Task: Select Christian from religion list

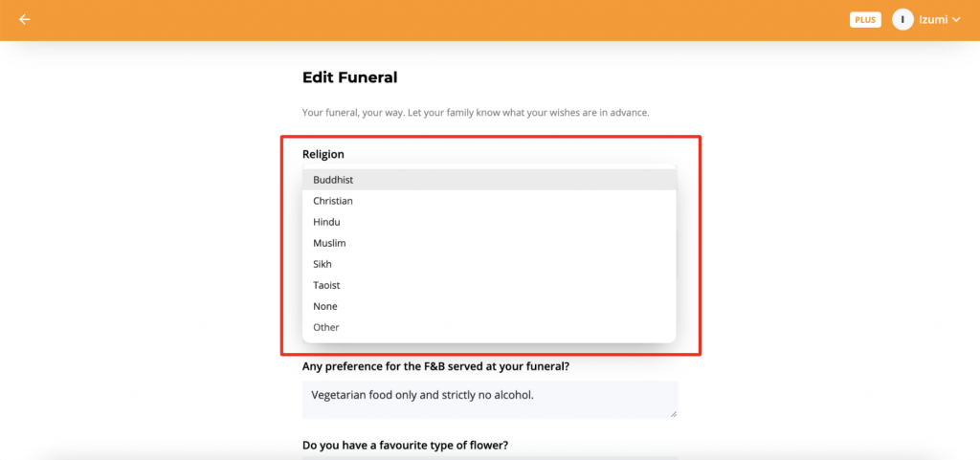Action: (x=489, y=201)
